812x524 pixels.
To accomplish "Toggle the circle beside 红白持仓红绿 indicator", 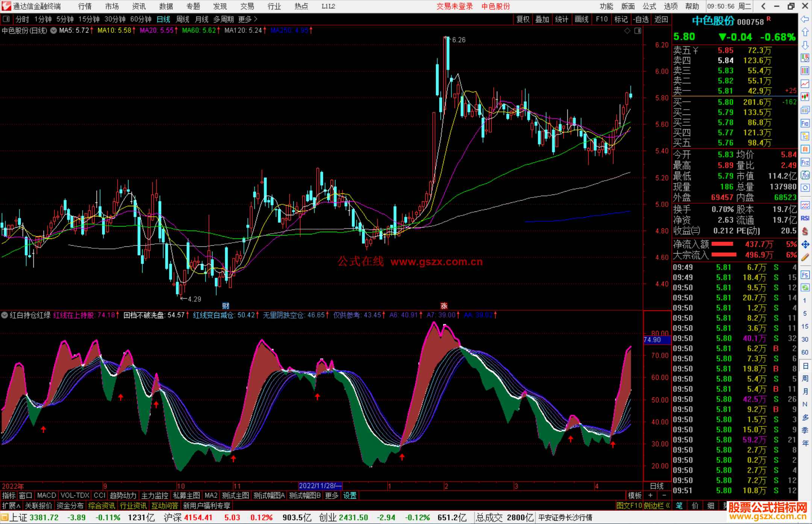I will pyautogui.click(x=5, y=315).
